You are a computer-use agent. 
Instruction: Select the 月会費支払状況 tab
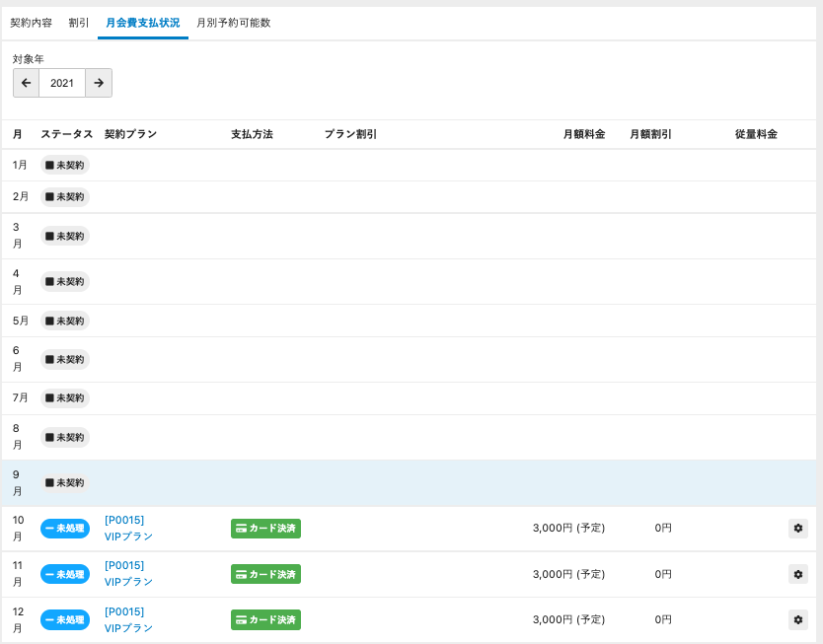pyautogui.click(x=142, y=22)
